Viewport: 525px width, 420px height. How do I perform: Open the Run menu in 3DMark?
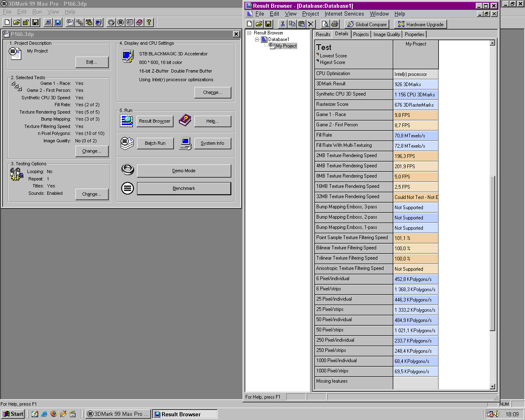tap(37, 12)
